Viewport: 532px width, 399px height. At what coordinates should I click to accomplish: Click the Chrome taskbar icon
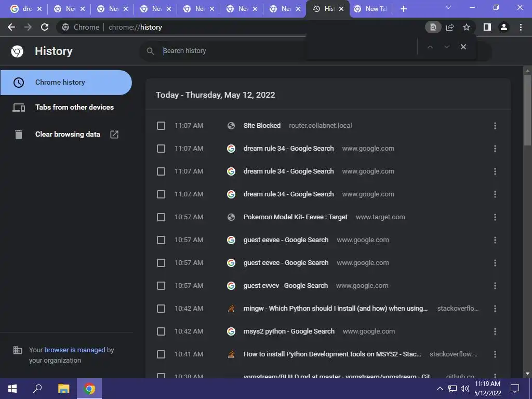89,389
